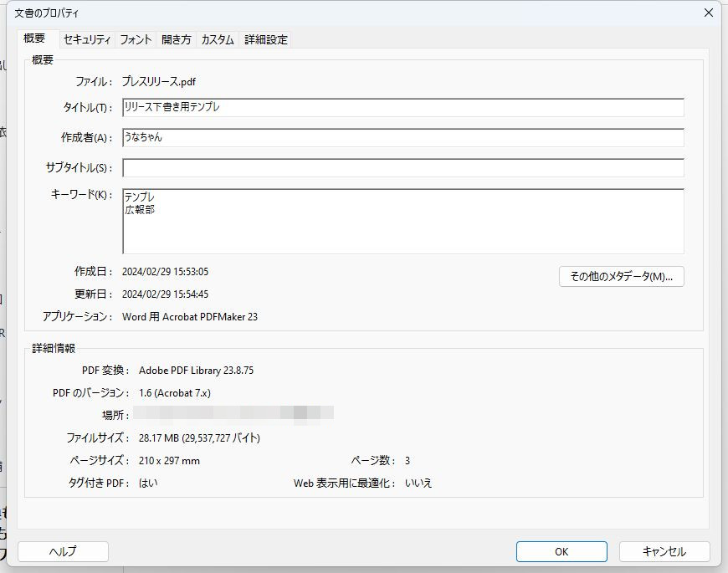View the カスタム tab
Viewport: 728px width, 573px height.
pyautogui.click(x=217, y=39)
